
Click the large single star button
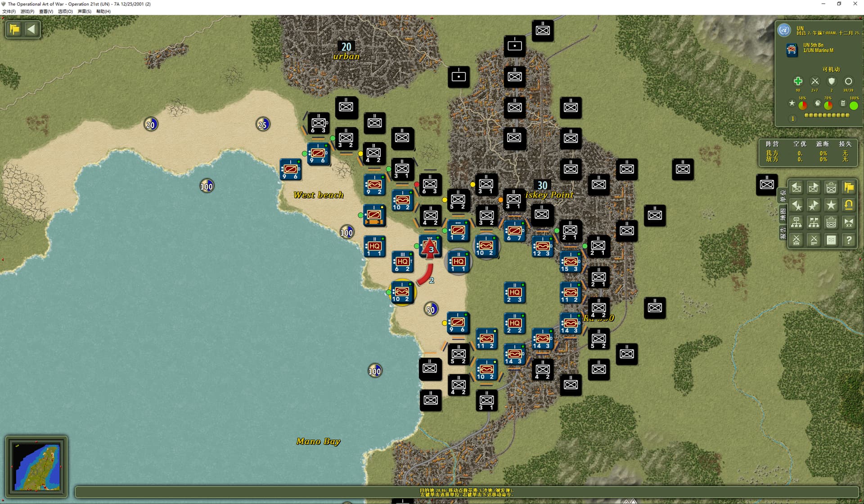click(x=831, y=205)
